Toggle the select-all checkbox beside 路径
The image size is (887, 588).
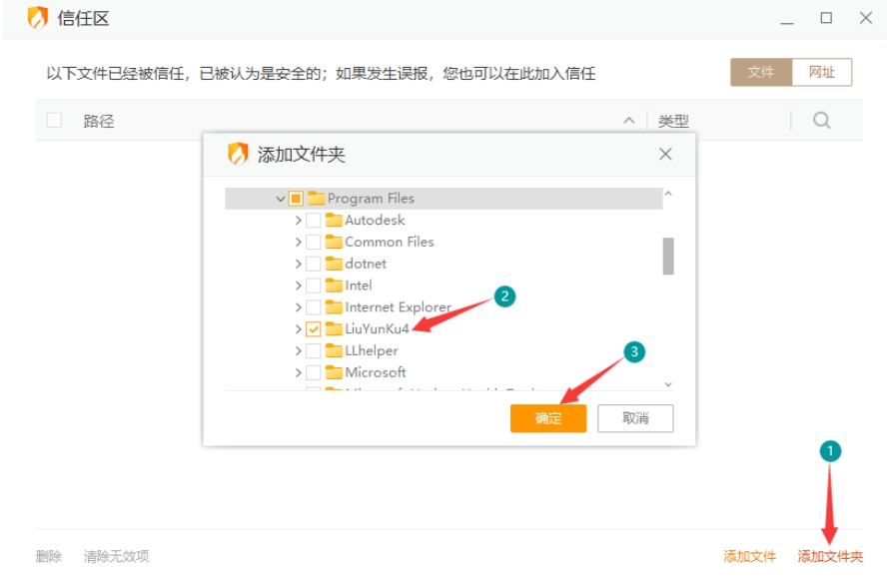pos(54,121)
